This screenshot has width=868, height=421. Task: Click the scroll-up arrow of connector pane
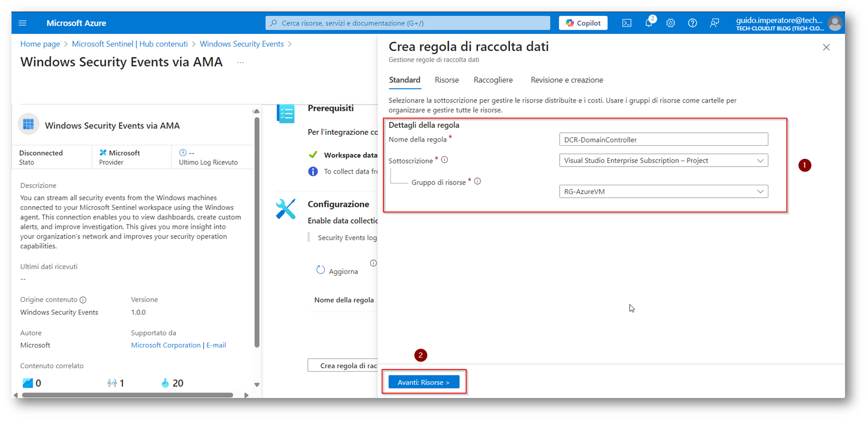click(x=256, y=111)
